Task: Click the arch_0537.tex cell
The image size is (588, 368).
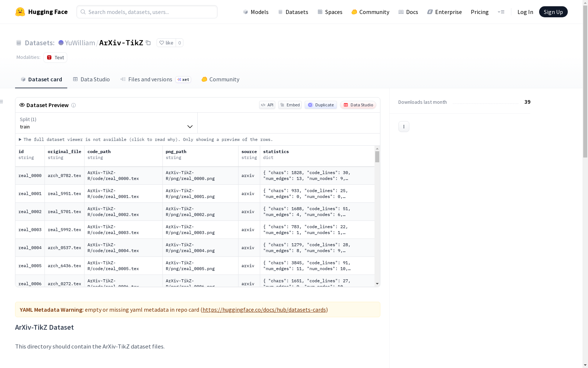Action: click(x=64, y=248)
